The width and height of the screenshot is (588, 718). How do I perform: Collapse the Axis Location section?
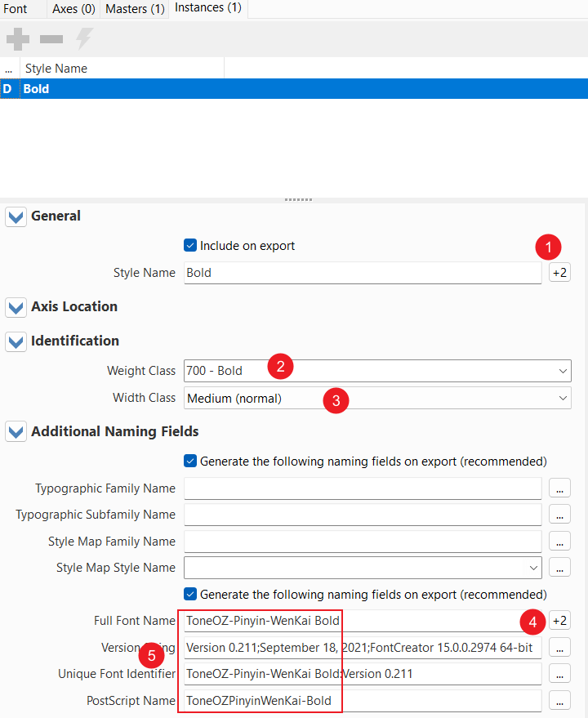tap(16, 307)
